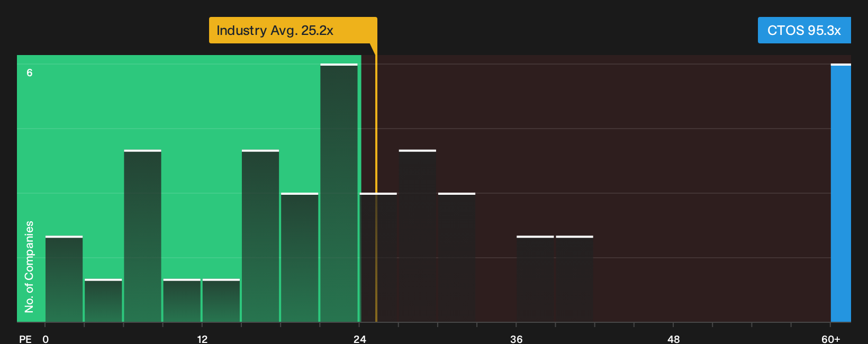Click the x-axis label 48

pos(673,339)
